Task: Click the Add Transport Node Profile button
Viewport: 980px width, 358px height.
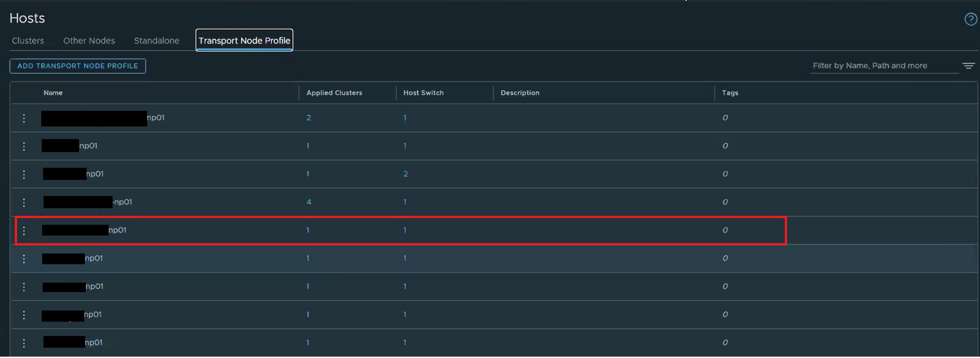Action: click(78, 66)
